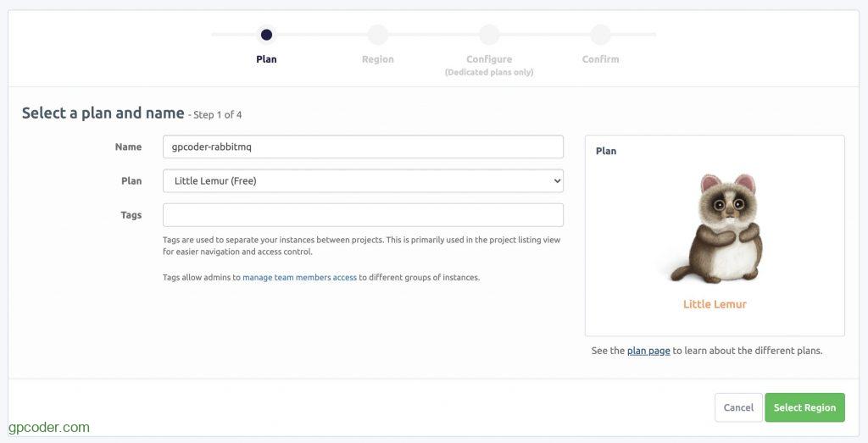
Task: Go to the Region step label
Action: pyautogui.click(x=377, y=59)
